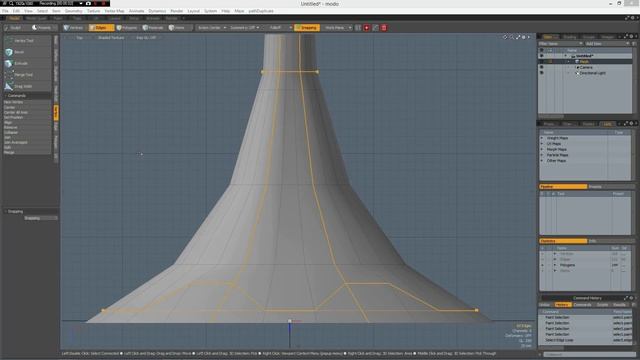
Task: Toggle visibility of the Mesh item
Action: [x=542, y=62]
